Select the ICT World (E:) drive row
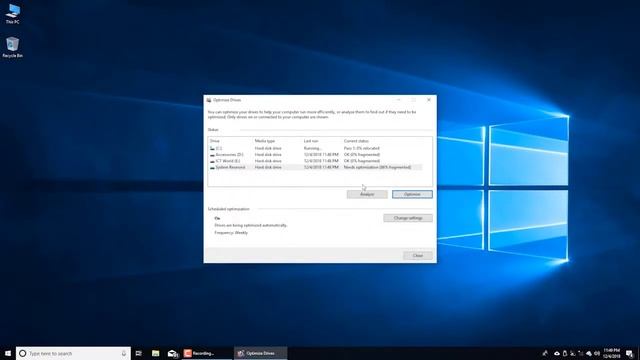Viewport: 640px width, 360px height. tap(315, 161)
